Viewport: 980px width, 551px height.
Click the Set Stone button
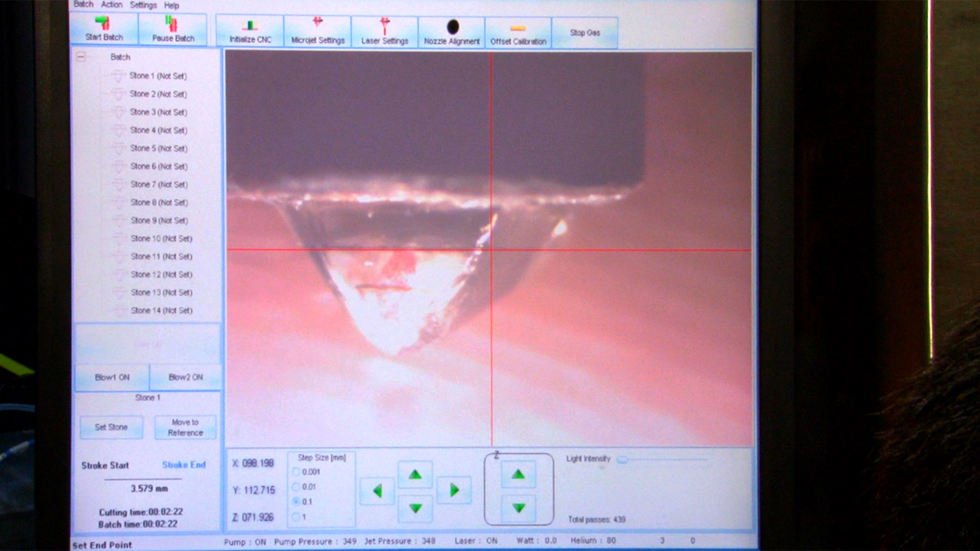pyautogui.click(x=111, y=427)
